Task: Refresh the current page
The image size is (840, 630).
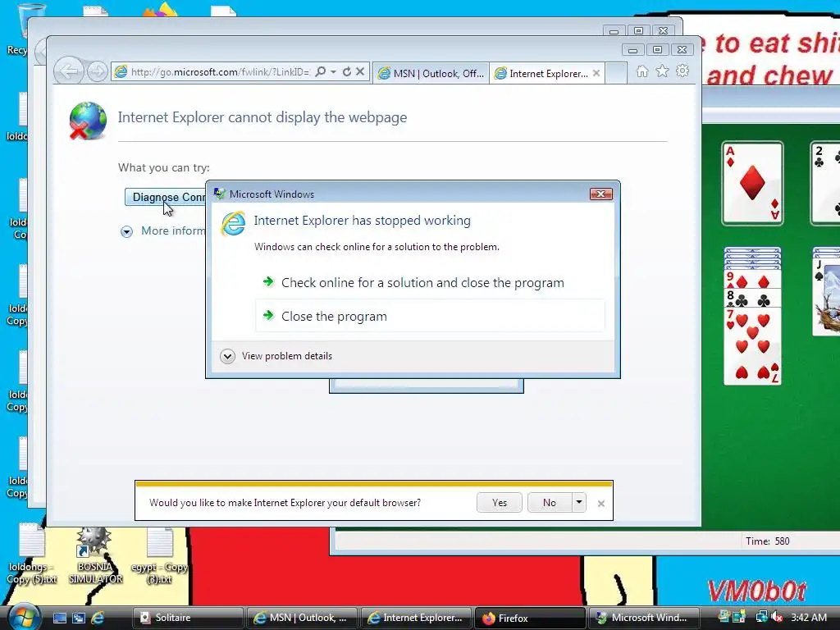Action: (x=347, y=71)
